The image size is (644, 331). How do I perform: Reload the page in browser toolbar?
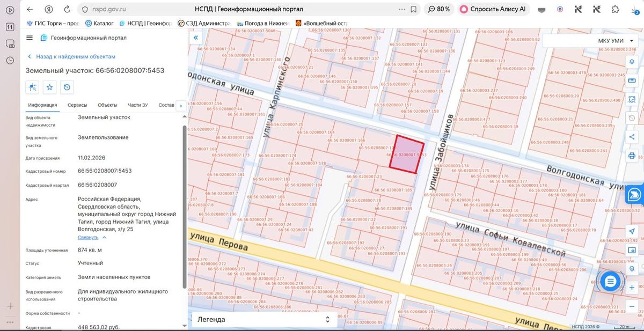[67, 9]
